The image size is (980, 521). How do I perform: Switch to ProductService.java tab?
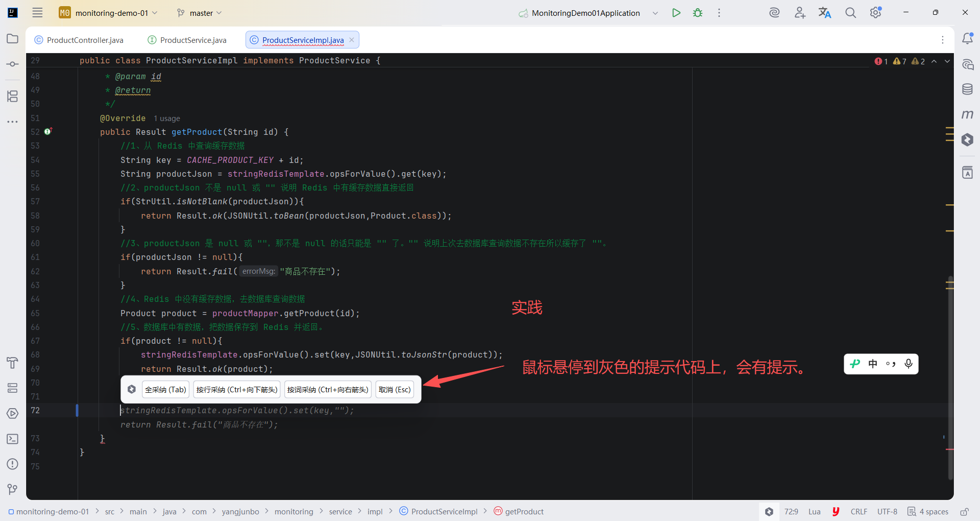187,40
